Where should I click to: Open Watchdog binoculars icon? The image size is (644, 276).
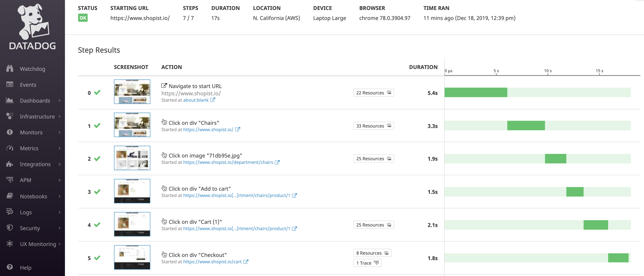click(x=10, y=69)
